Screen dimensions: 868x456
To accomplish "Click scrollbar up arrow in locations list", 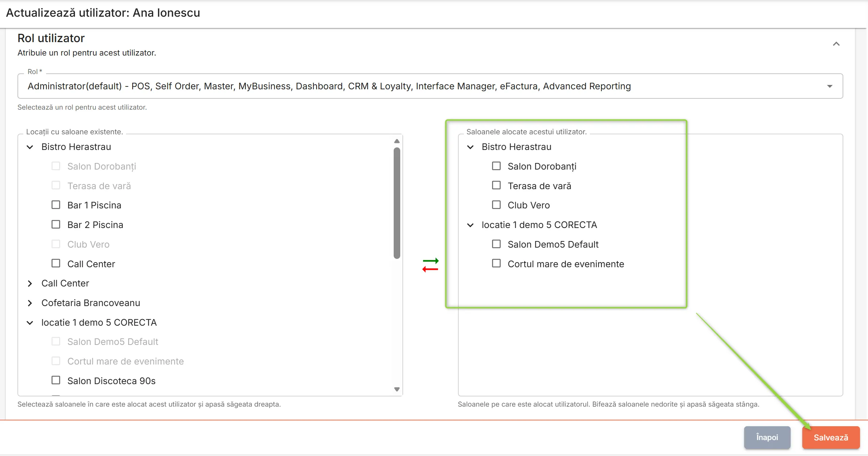I will pos(397,141).
